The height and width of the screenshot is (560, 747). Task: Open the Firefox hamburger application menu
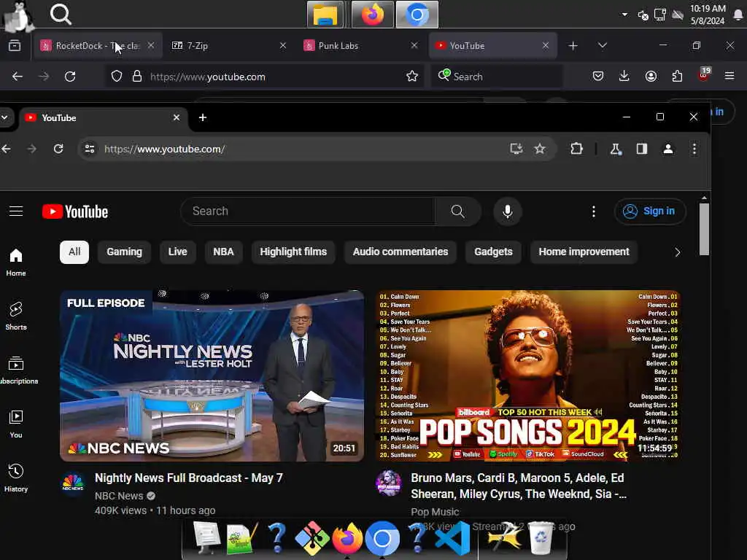tap(729, 76)
